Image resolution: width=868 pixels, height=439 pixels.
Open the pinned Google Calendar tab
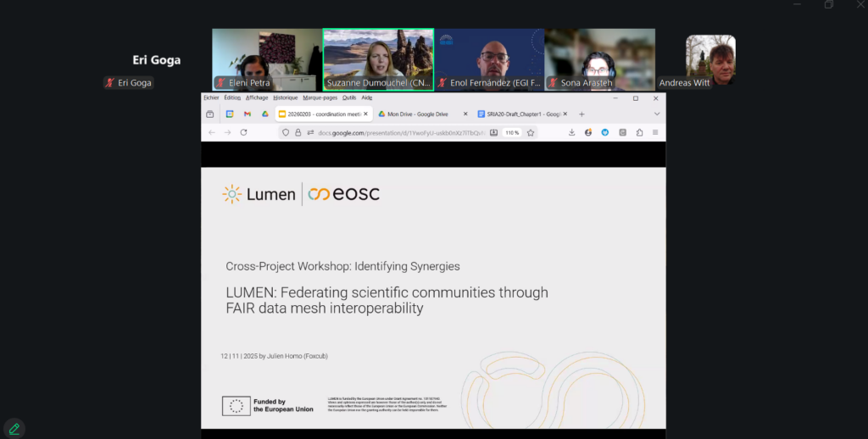point(230,114)
